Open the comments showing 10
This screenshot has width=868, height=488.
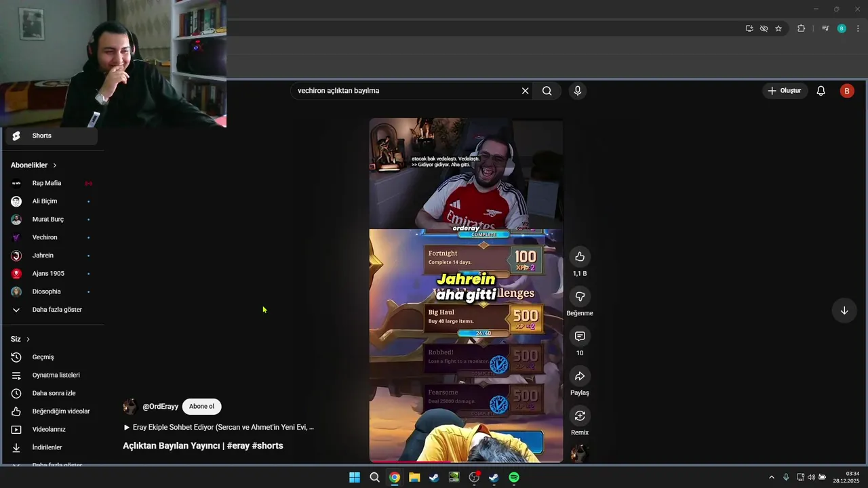pyautogui.click(x=580, y=336)
